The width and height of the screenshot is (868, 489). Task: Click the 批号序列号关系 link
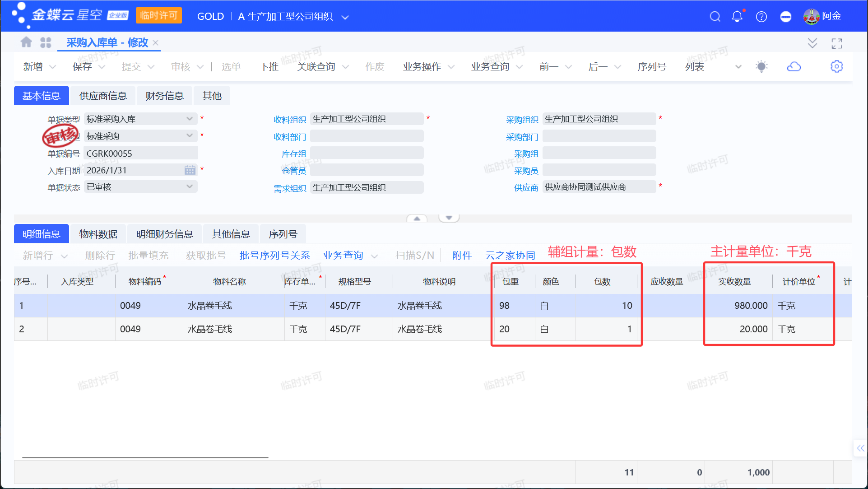pyautogui.click(x=274, y=256)
